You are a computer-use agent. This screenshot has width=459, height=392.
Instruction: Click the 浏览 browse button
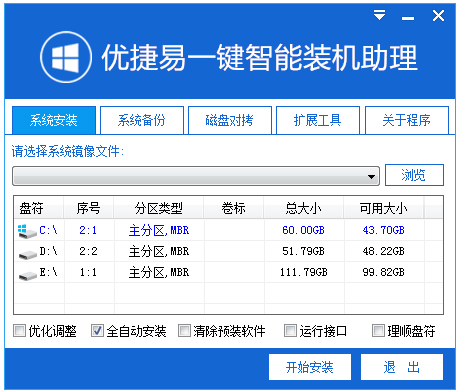414,175
